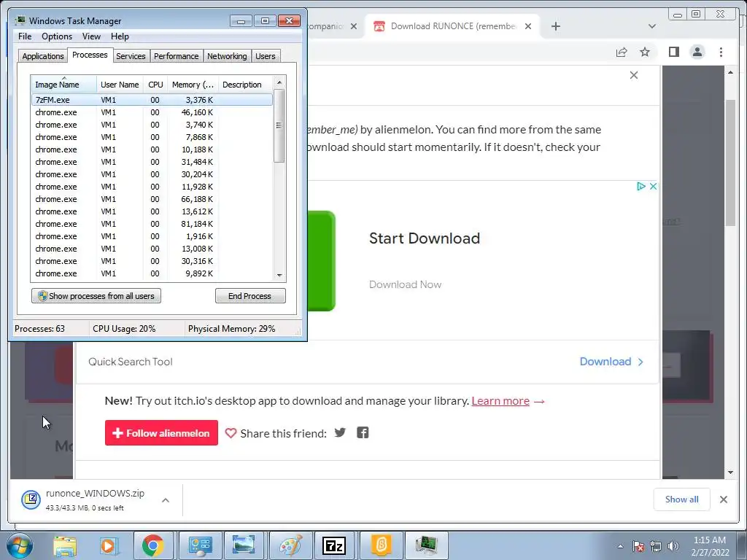Open a new Chrome tab

(555, 26)
